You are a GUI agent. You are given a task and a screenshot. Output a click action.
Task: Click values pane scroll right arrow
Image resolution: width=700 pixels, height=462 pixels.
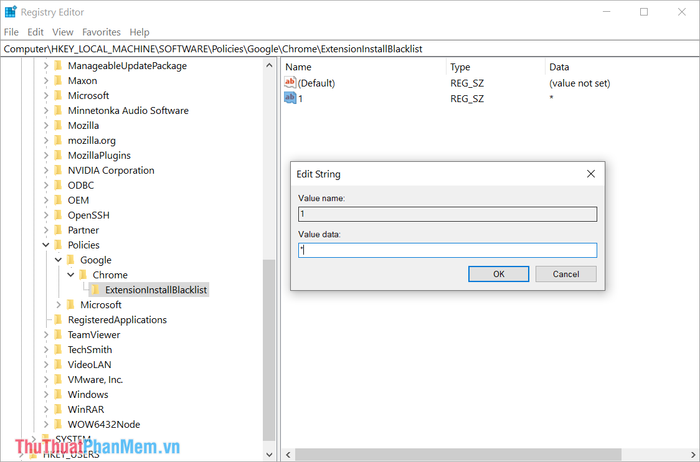click(693, 454)
